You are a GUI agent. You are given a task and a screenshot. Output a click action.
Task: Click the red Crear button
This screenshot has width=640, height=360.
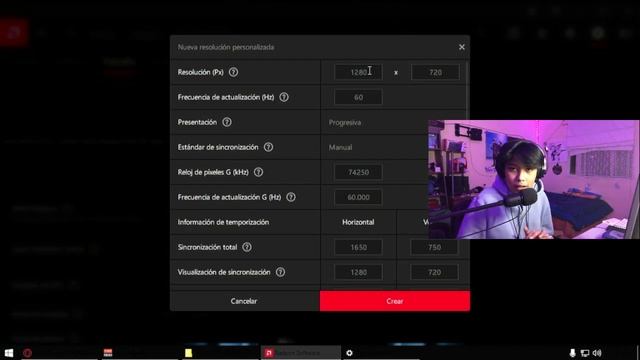point(395,301)
